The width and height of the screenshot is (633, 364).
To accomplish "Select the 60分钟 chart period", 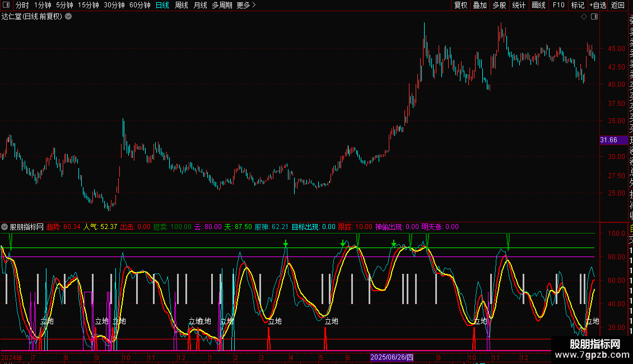I will pyautogui.click(x=139, y=5).
